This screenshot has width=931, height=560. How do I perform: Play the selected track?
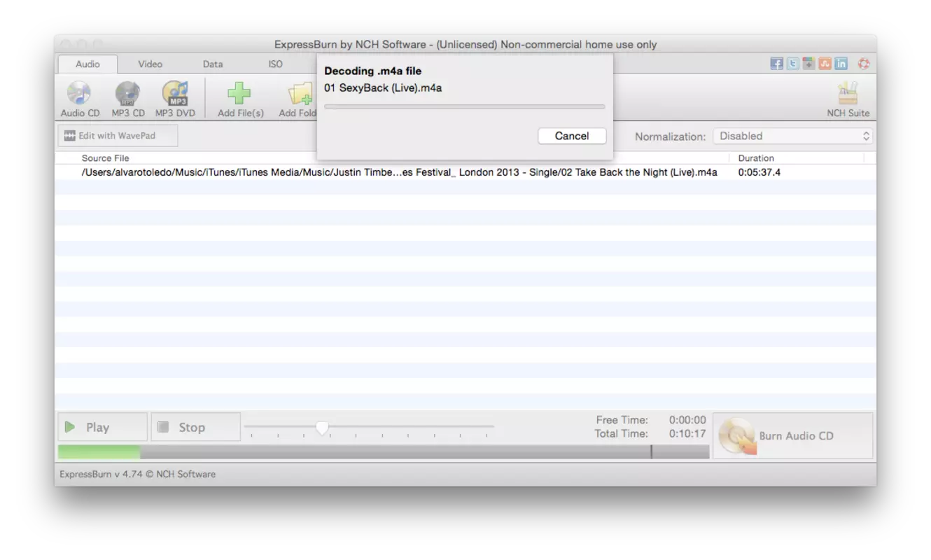pos(102,427)
